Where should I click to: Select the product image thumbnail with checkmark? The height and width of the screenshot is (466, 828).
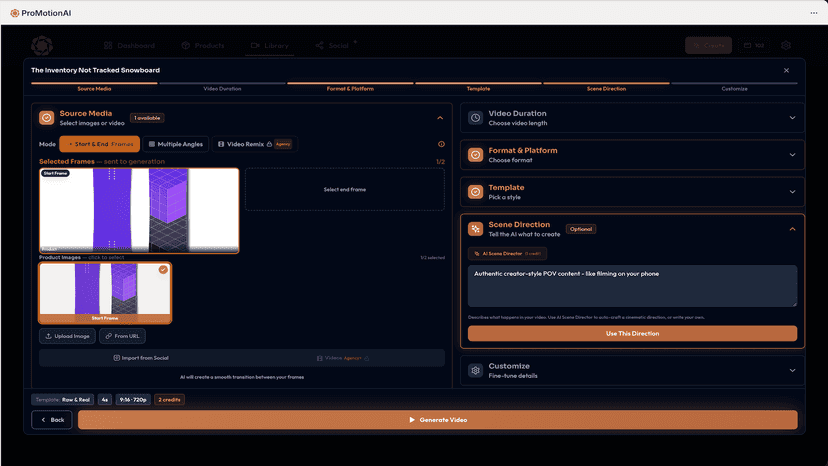coord(105,293)
